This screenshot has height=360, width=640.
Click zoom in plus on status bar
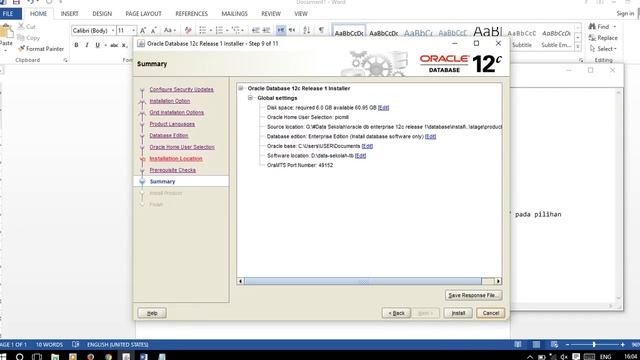622,344
